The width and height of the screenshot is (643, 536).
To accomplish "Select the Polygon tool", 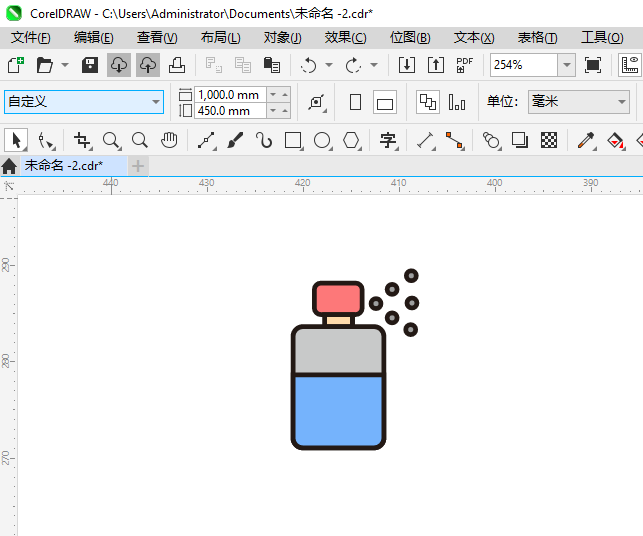I will tap(351, 140).
